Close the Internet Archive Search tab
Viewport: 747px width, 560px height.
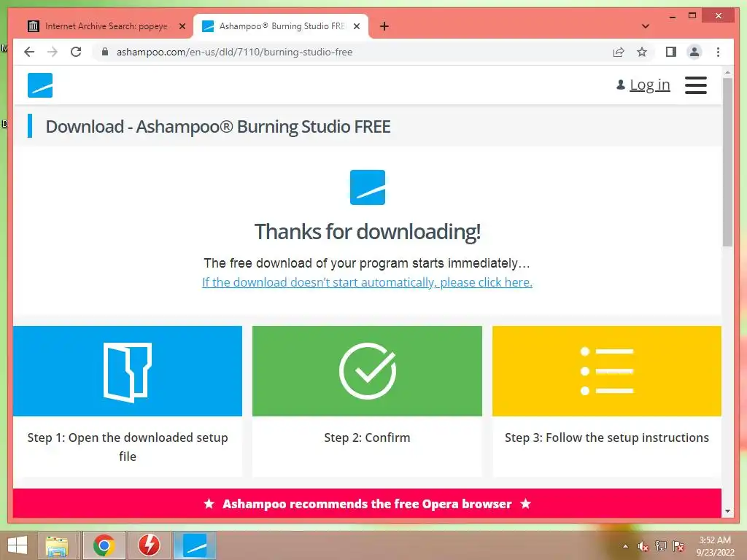(182, 26)
